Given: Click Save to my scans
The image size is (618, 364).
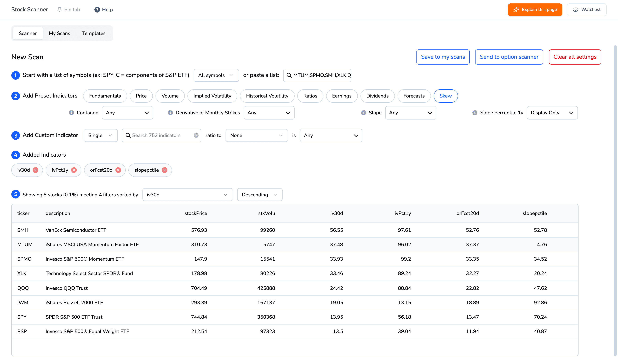Looking at the screenshot, I should (x=443, y=57).
